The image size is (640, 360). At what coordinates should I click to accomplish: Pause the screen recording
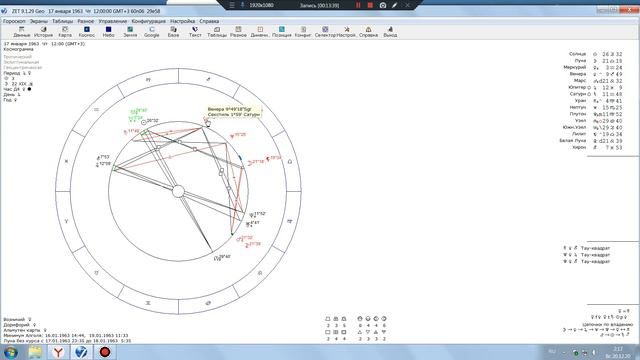coord(358,5)
